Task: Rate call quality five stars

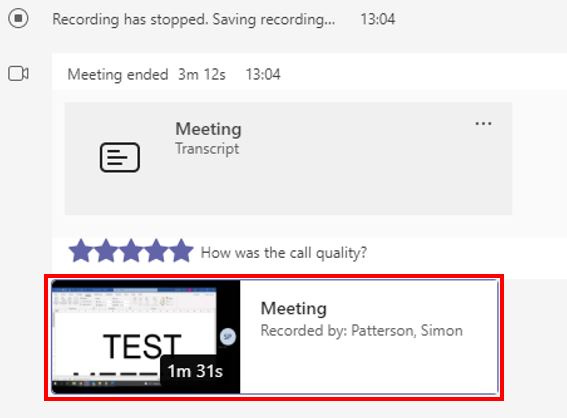Action: click(182, 251)
